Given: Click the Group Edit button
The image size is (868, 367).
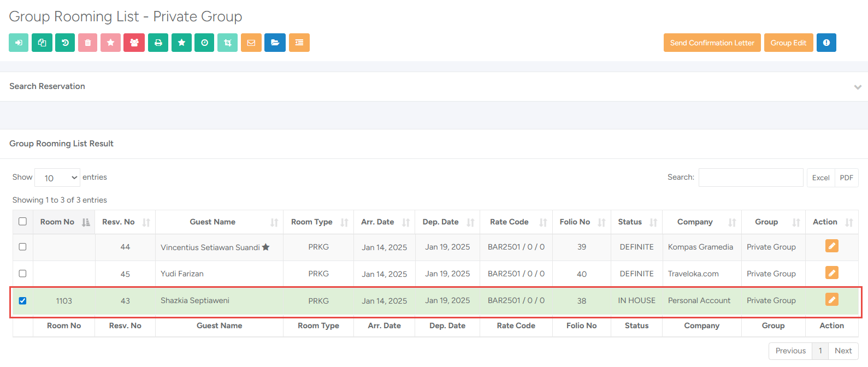Looking at the screenshot, I should coord(788,43).
